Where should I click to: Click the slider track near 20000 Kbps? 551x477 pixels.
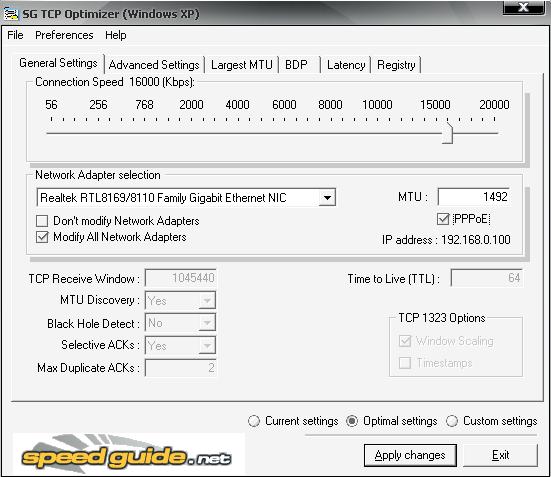494,133
